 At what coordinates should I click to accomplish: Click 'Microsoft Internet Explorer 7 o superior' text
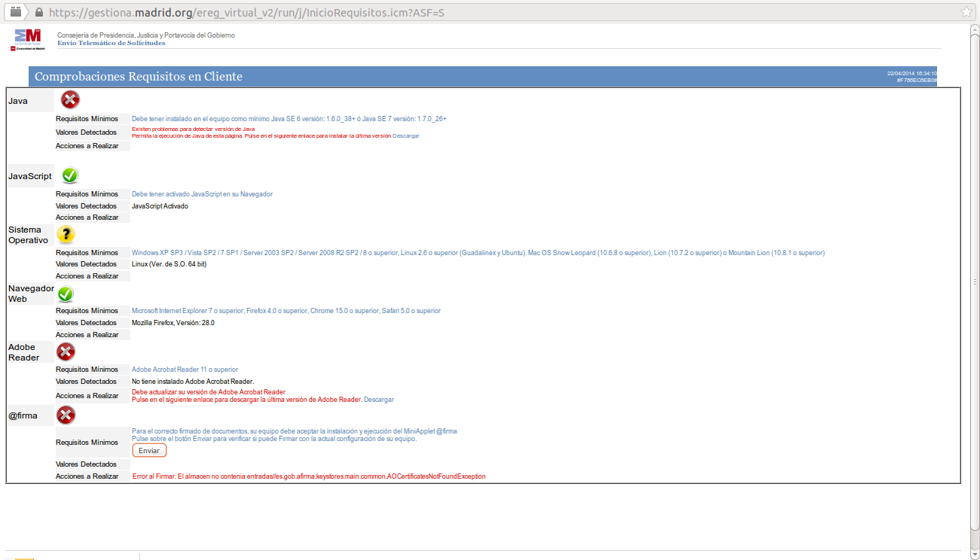point(286,311)
